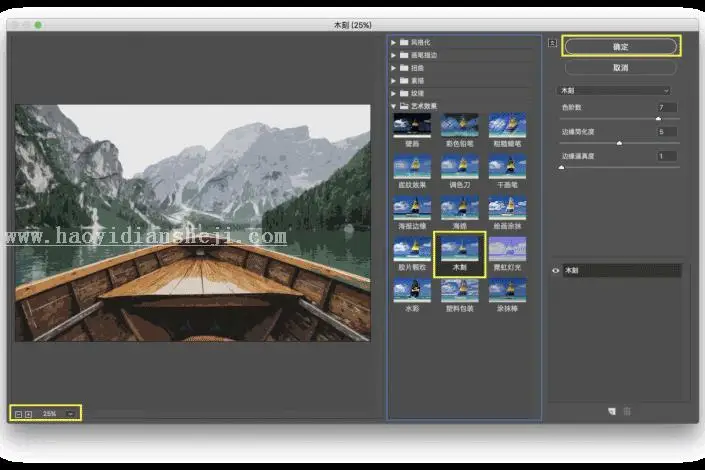Viewport: 705px width, 470px height.
Task: Click the 确定 button to apply
Action: 620,46
